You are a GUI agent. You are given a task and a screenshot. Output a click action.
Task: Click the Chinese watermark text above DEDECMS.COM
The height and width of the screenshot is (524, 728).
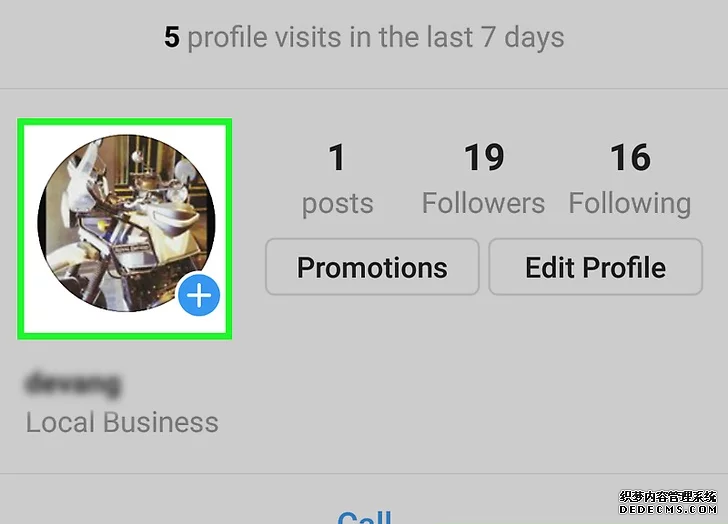pyautogui.click(x=668, y=497)
